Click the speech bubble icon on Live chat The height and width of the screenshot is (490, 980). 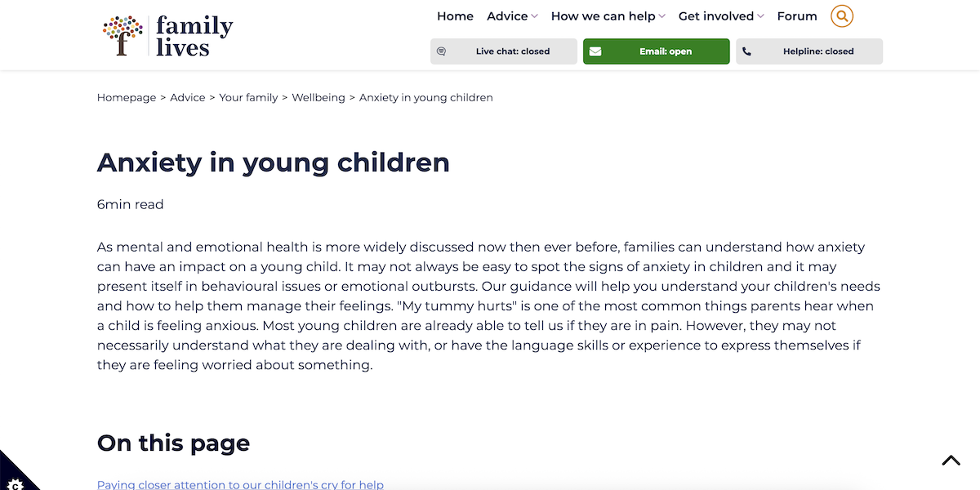point(442,51)
